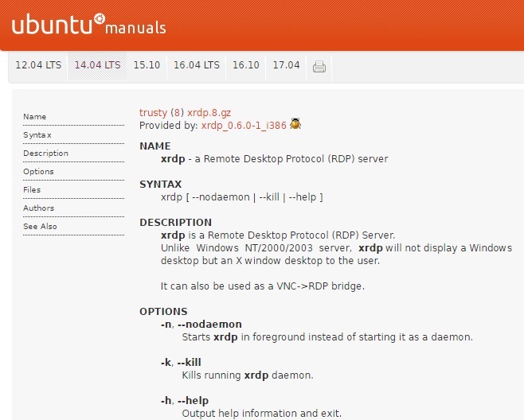The image size is (524, 420).
Task: Click the trusty release link
Action: [x=153, y=113]
